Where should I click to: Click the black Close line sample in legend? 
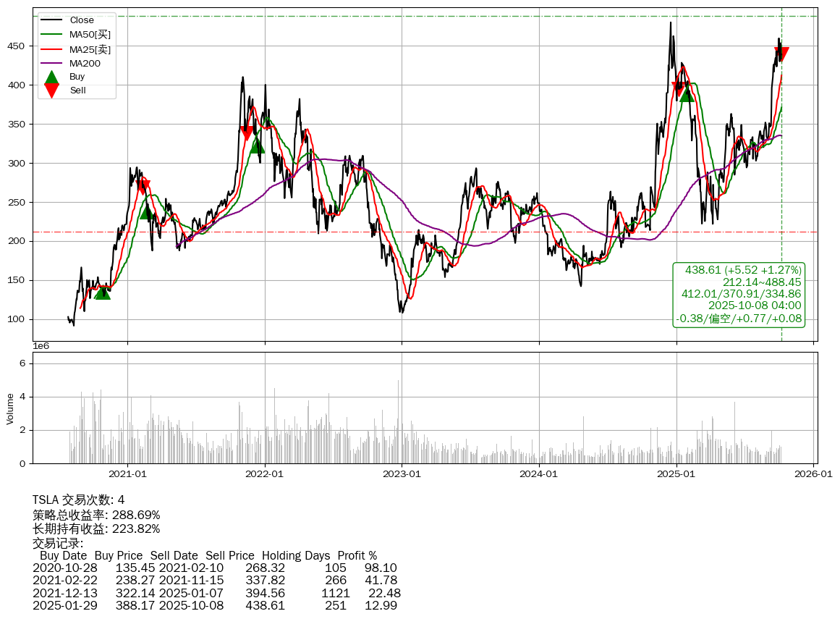[x=51, y=20]
